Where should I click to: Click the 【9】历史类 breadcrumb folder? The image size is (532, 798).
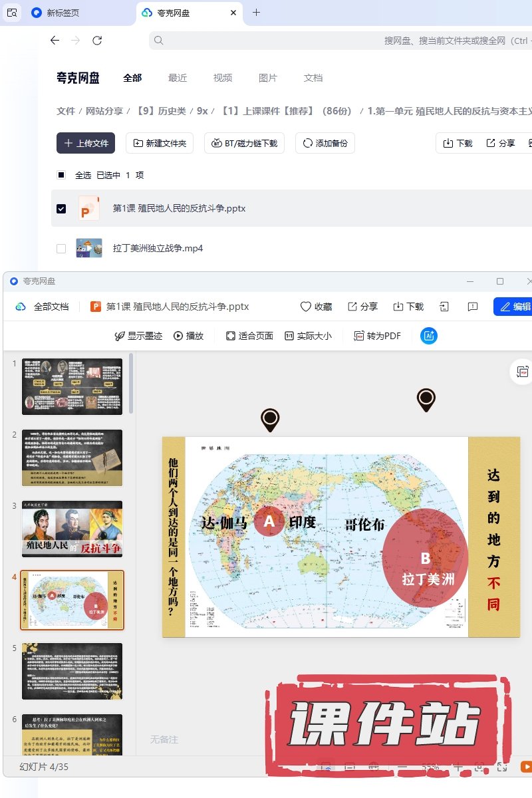coord(162,111)
